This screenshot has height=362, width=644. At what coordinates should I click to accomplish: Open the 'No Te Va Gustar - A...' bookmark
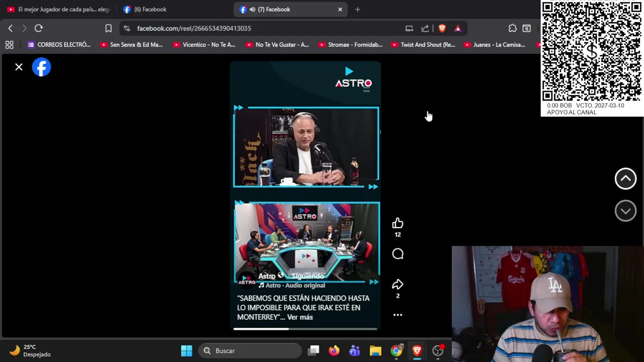[x=277, y=45]
